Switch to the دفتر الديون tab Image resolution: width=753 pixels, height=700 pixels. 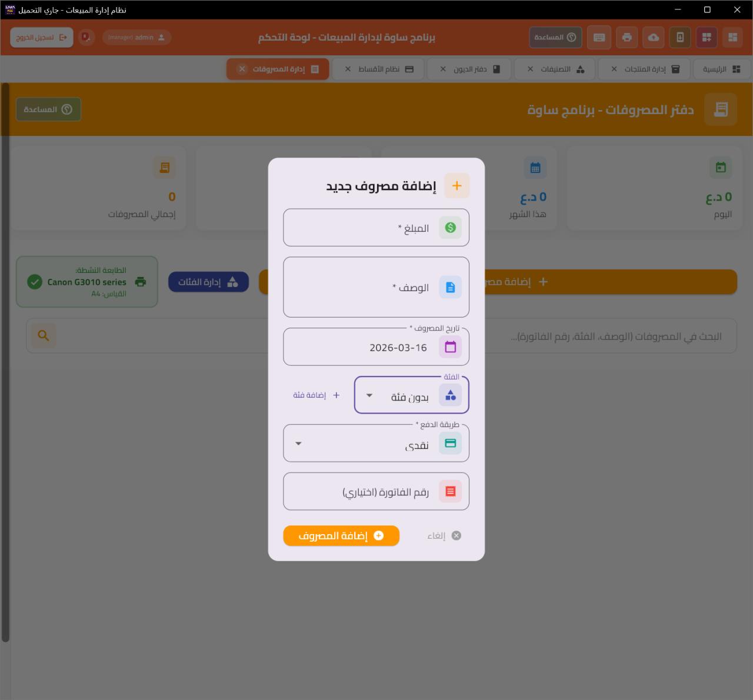click(x=470, y=69)
